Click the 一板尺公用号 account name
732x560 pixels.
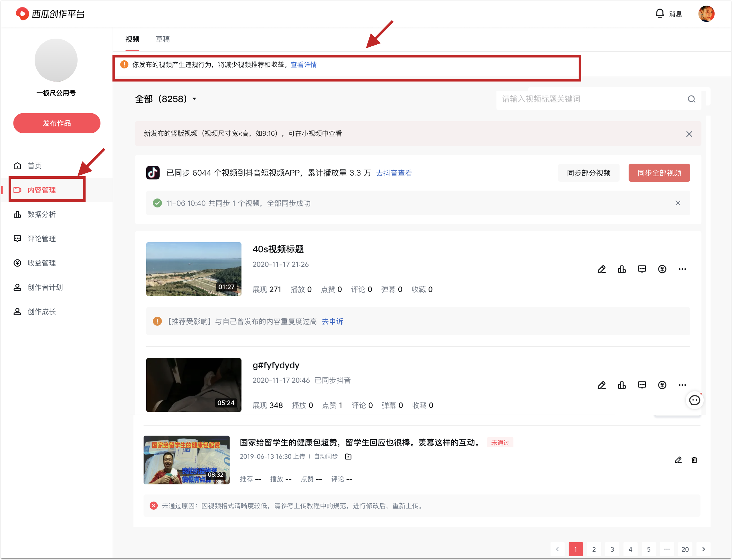tap(56, 93)
